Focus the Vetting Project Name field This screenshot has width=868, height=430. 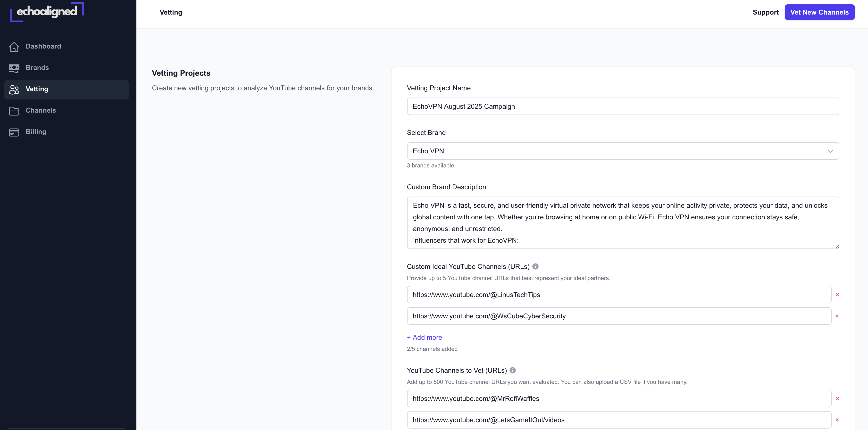[623, 106]
